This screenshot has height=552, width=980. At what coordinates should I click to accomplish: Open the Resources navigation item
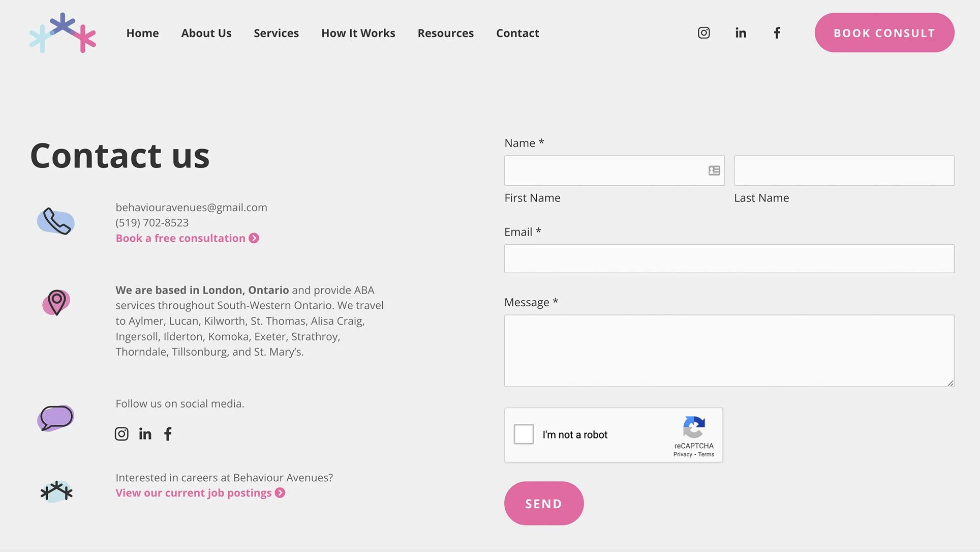445,33
